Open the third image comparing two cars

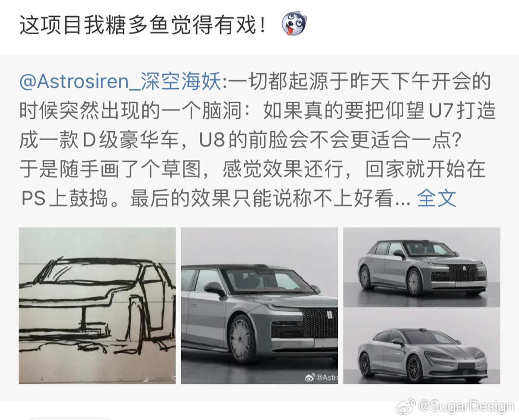(422, 306)
